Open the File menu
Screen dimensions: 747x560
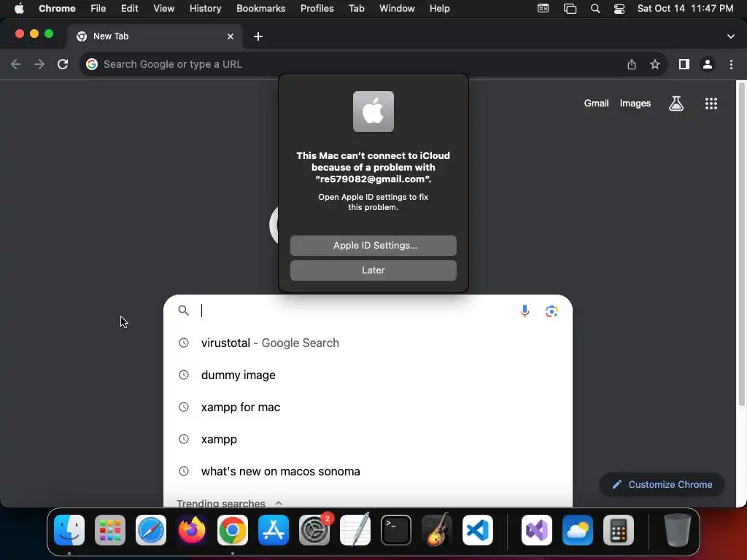[98, 9]
